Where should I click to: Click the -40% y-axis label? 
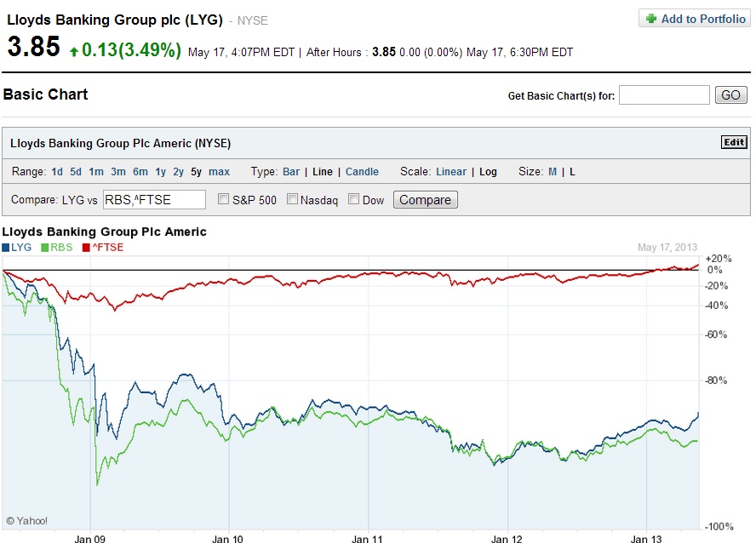tap(717, 306)
